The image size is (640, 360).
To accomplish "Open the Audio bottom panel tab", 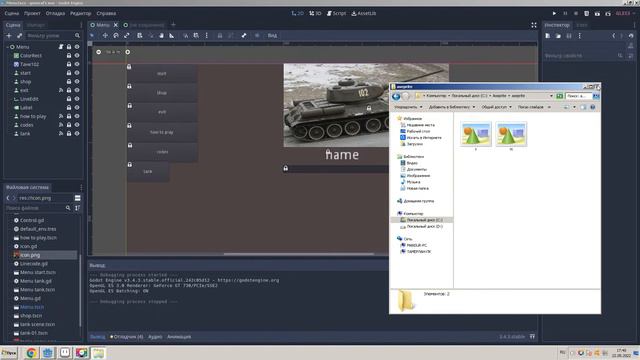I will tap(155, 337).
